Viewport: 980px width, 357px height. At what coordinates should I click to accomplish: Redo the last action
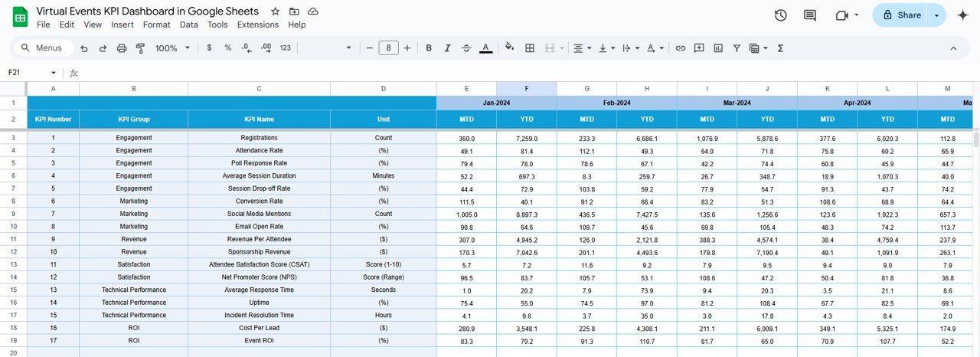pos(103,47)
